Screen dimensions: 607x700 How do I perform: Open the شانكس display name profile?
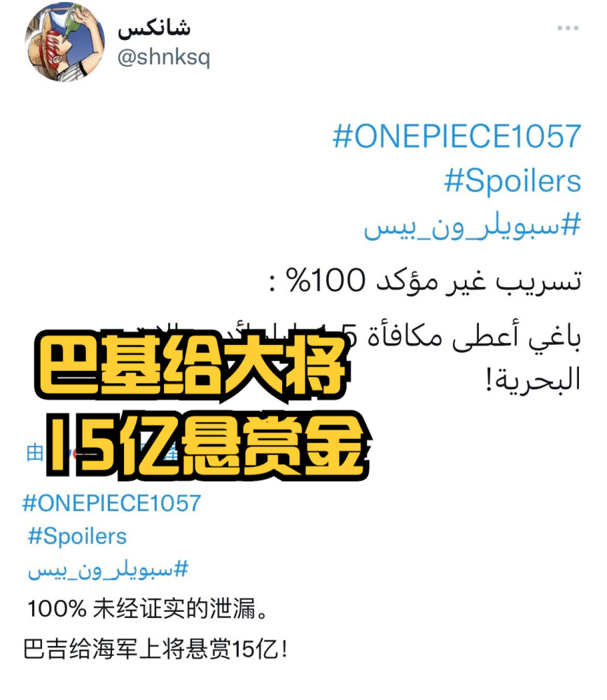(154, 28)
